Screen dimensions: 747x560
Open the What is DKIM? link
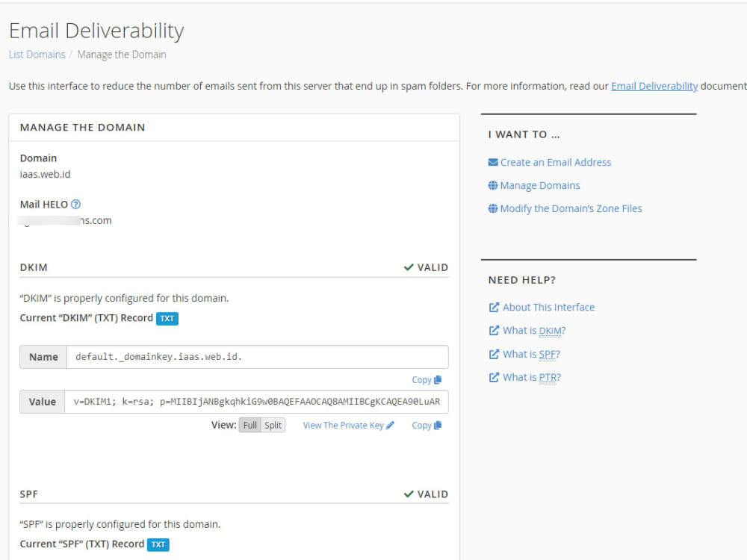click(x=534, y=331)
